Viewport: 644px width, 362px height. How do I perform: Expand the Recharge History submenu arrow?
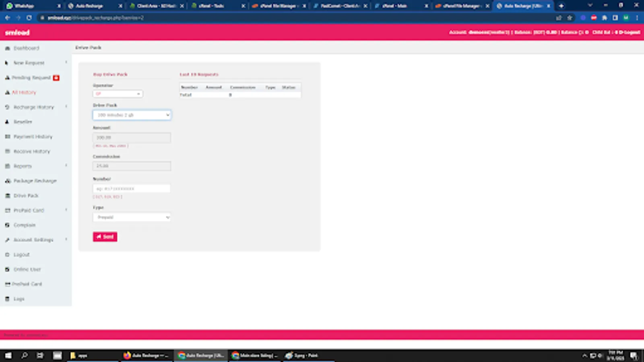click(x=66, y=107)
